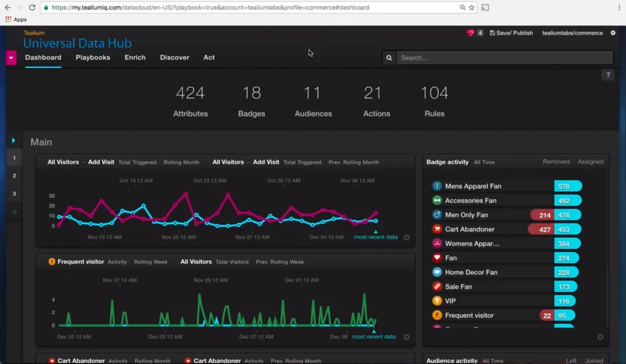Switch to dashboard page 3

14,193
